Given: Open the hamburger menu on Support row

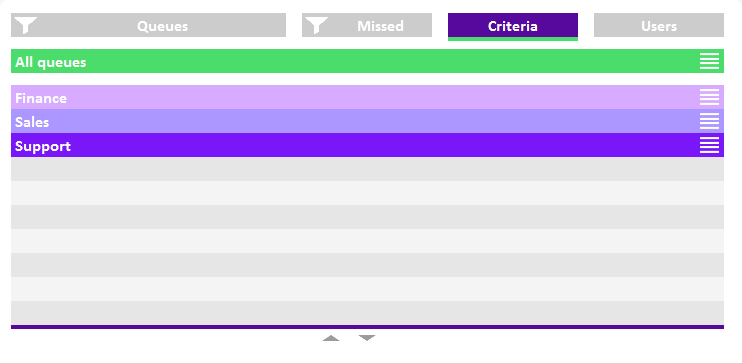Looking at the screenshot, I should click(x=709, y=145).
